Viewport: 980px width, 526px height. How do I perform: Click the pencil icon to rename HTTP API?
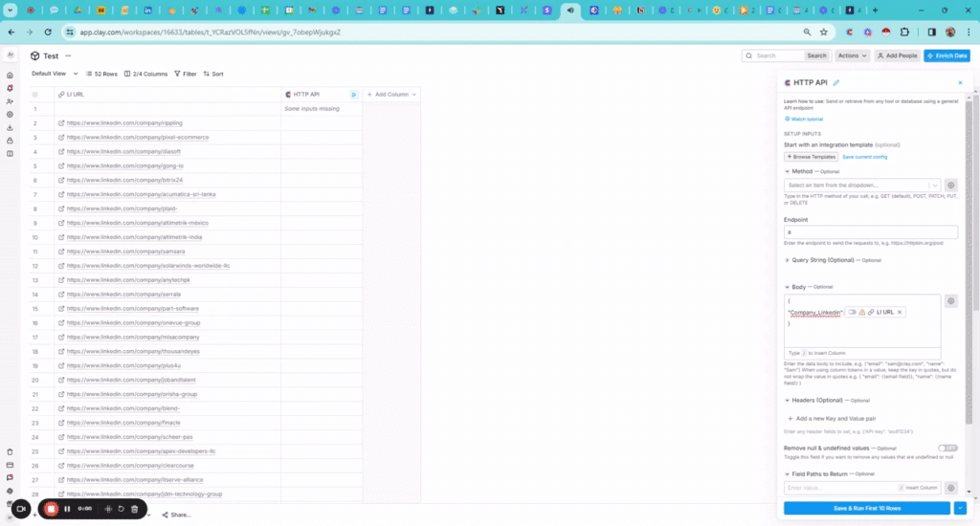coord(835,83)
